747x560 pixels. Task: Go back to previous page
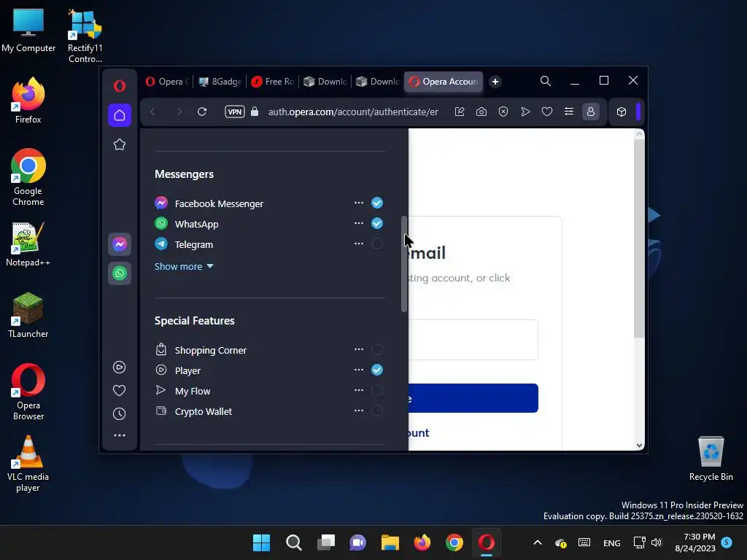(153, 112)
